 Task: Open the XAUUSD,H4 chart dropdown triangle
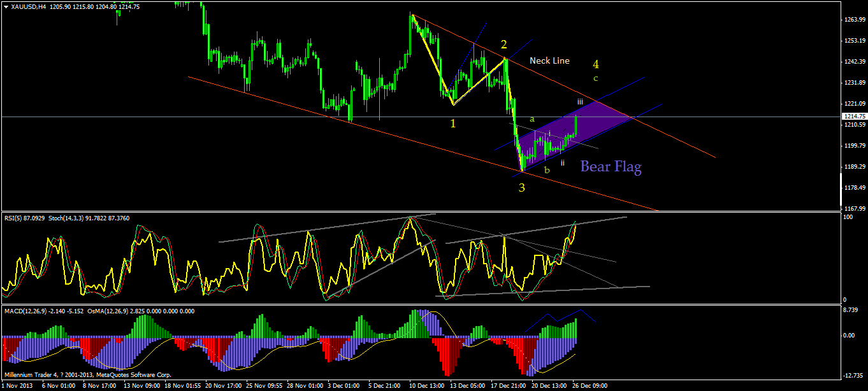[6, 6]
